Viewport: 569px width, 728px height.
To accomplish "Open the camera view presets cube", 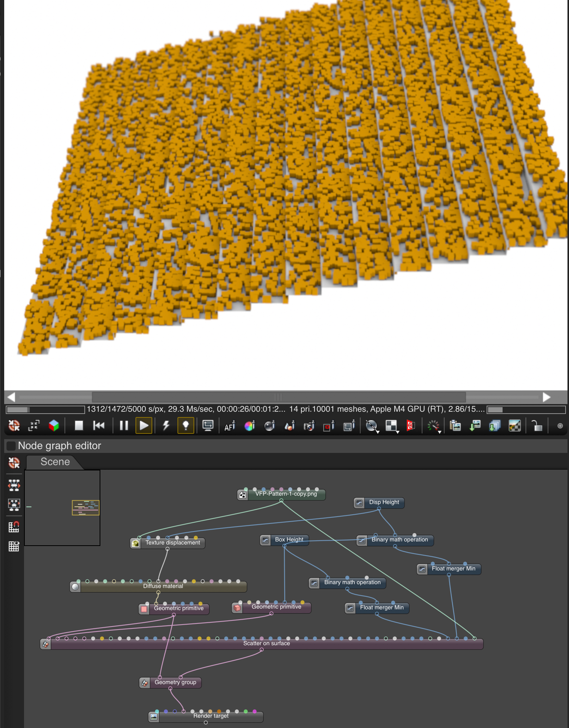I will (x=54, y=425).
